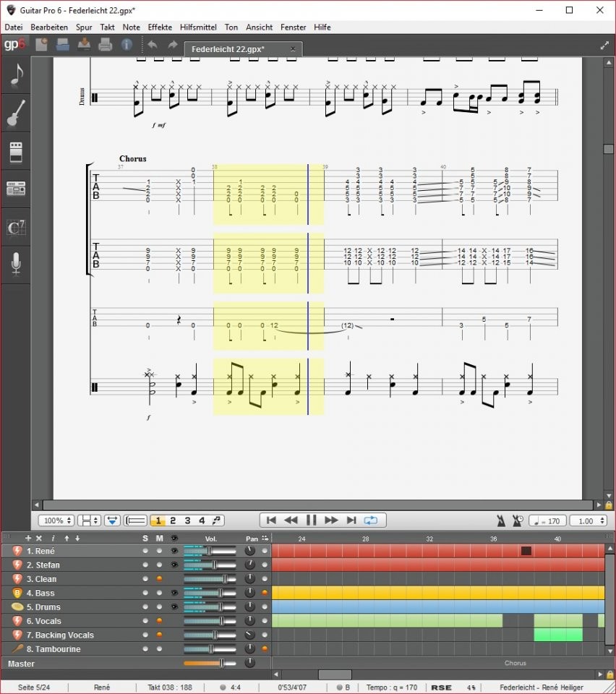Click the rewind button
616x694 pixels.
click(291, 520)
